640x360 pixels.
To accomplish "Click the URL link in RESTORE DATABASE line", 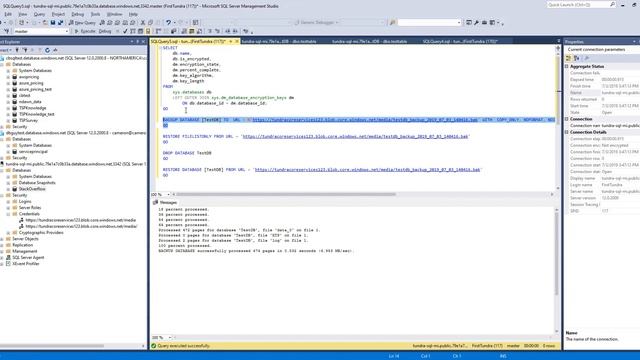I will (367, 169).
